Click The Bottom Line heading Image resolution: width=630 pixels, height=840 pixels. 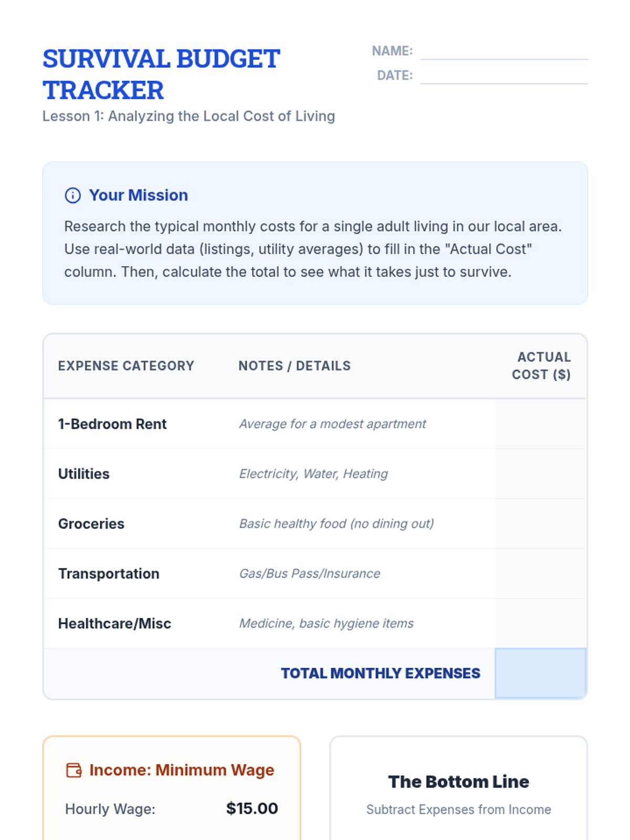(x=458, y=782)
